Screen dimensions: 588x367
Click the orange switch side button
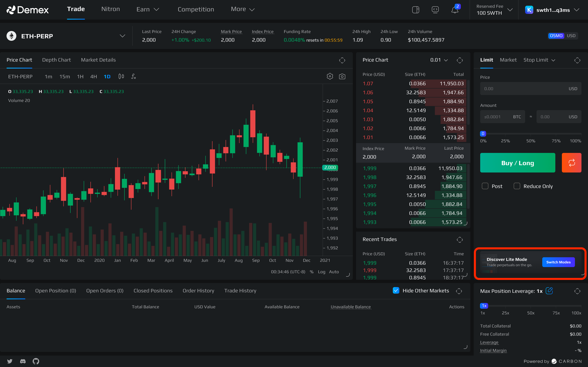point(571,163)
